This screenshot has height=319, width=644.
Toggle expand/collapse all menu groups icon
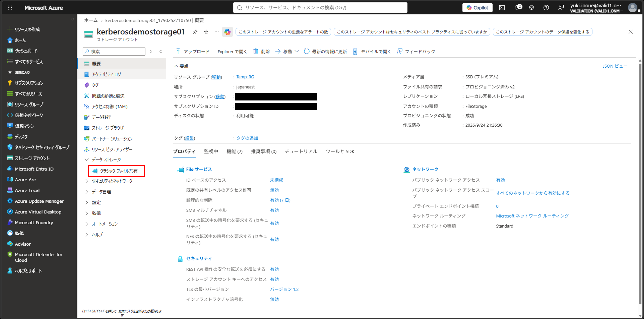[x=151, y=51]
